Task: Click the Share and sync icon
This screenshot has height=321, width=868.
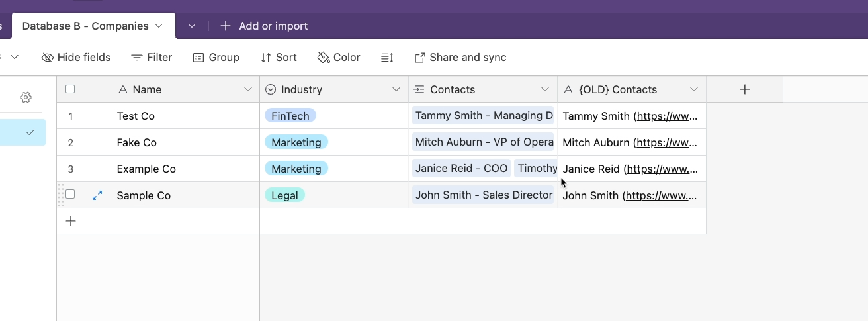Action: point(419,58)
